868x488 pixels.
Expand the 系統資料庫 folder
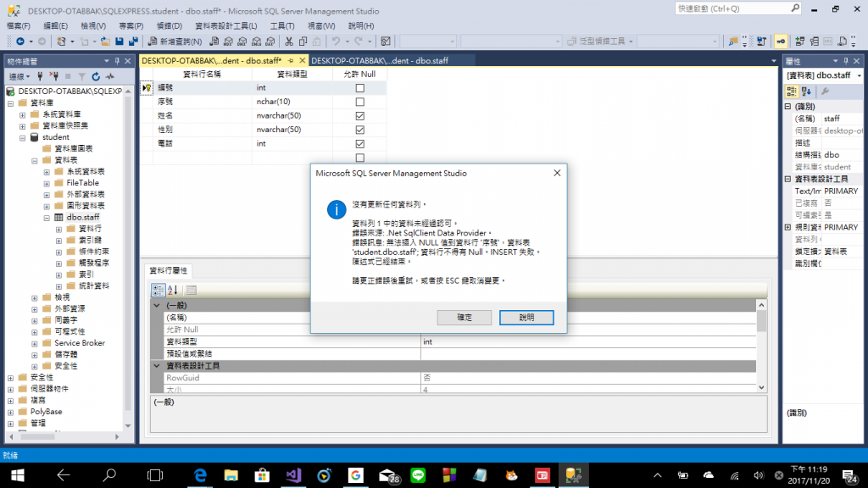[23, 114]
